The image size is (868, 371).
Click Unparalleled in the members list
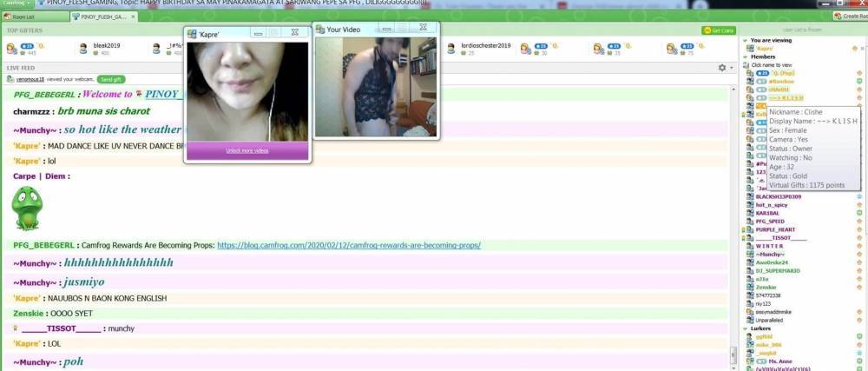(x=769, y=320)
